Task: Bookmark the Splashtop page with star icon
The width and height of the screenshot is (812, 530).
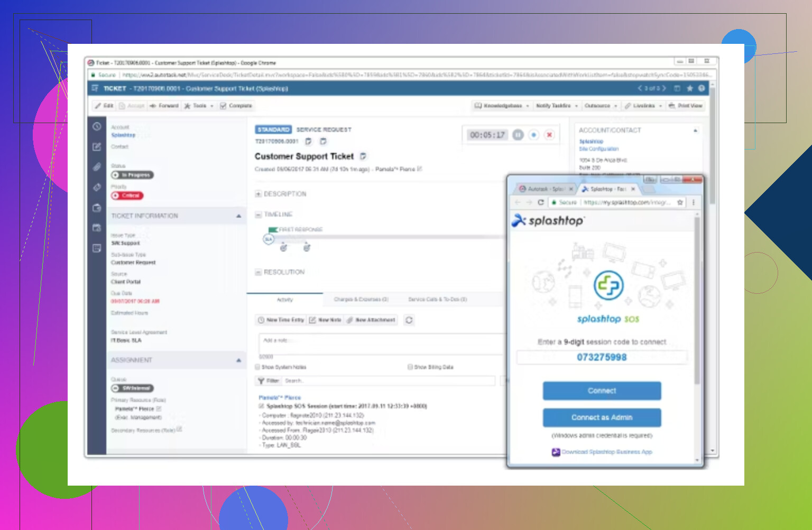Action: coord(680,202)
